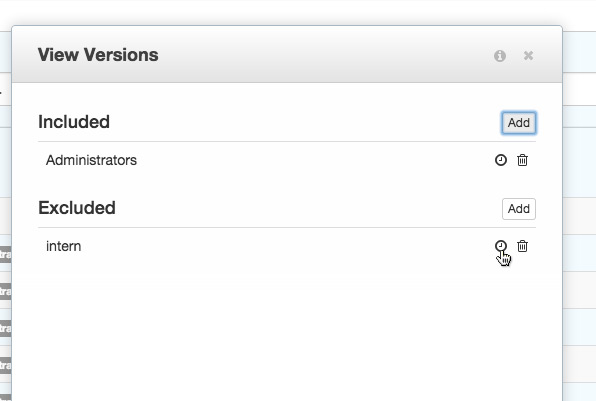
Task: Click Add button for Excluded section
Action: [x=518, y=209]
